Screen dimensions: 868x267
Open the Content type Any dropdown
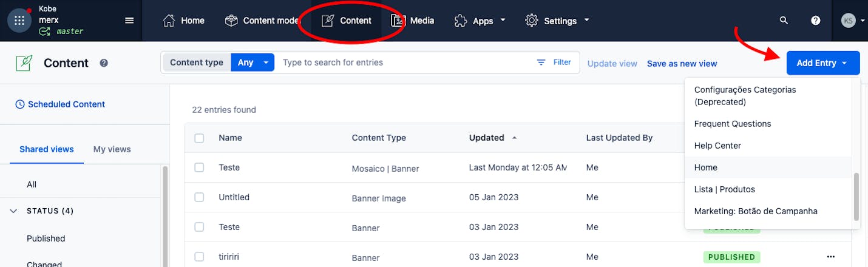pyautogui.click(x=253, y=63)
